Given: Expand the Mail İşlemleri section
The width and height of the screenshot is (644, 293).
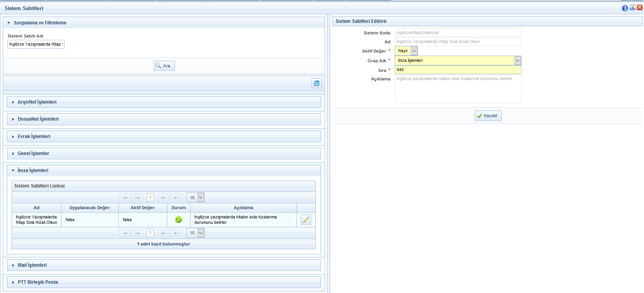Looking at the screenshot, I should [x=32, y=265].
